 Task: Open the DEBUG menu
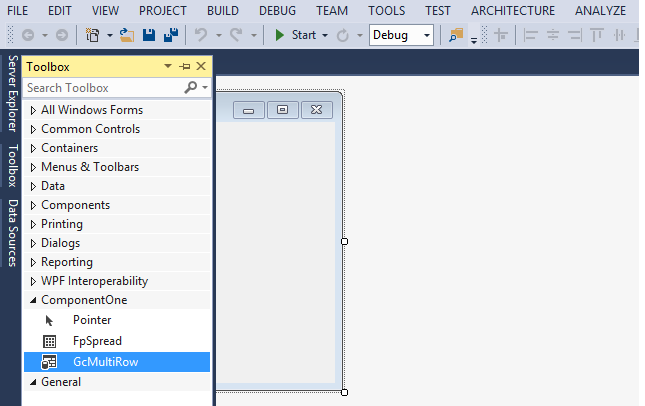[277, 11]
